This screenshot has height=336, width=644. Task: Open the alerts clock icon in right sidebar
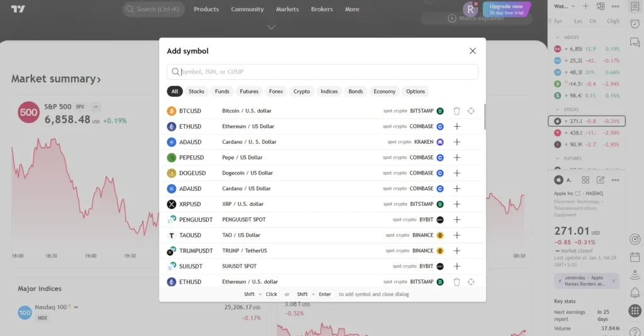(635, 24)
